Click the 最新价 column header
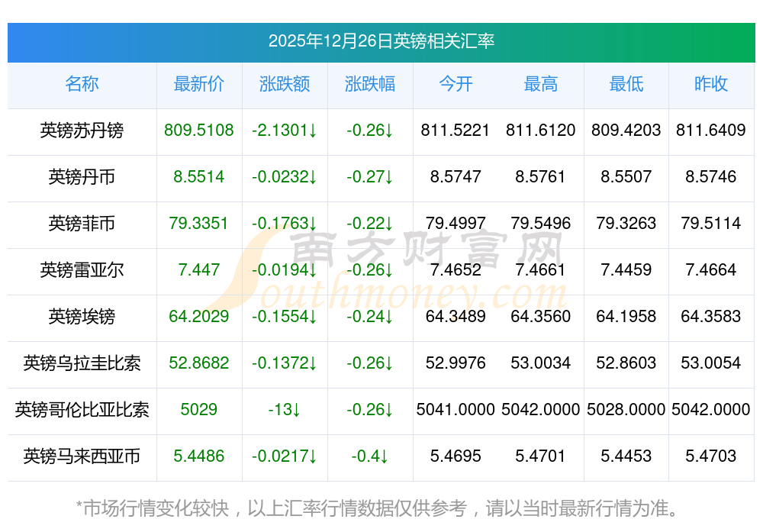 (199, 84)
